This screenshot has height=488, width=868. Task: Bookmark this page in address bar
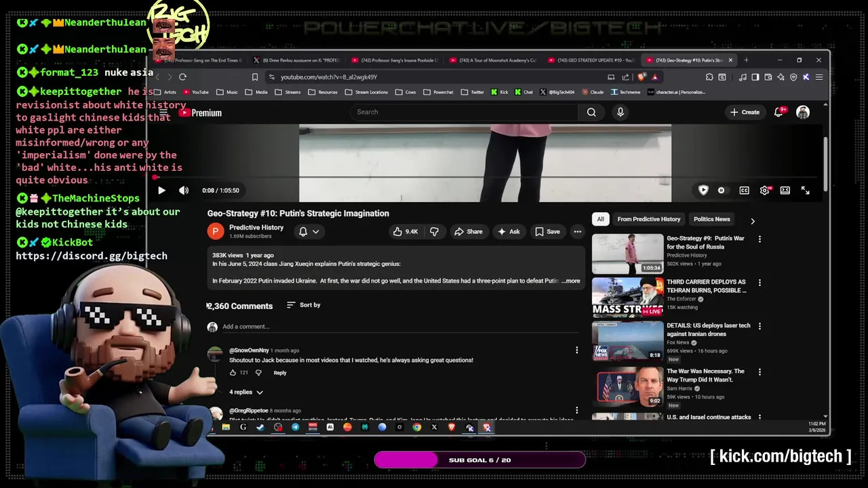(x=255, y=77)
